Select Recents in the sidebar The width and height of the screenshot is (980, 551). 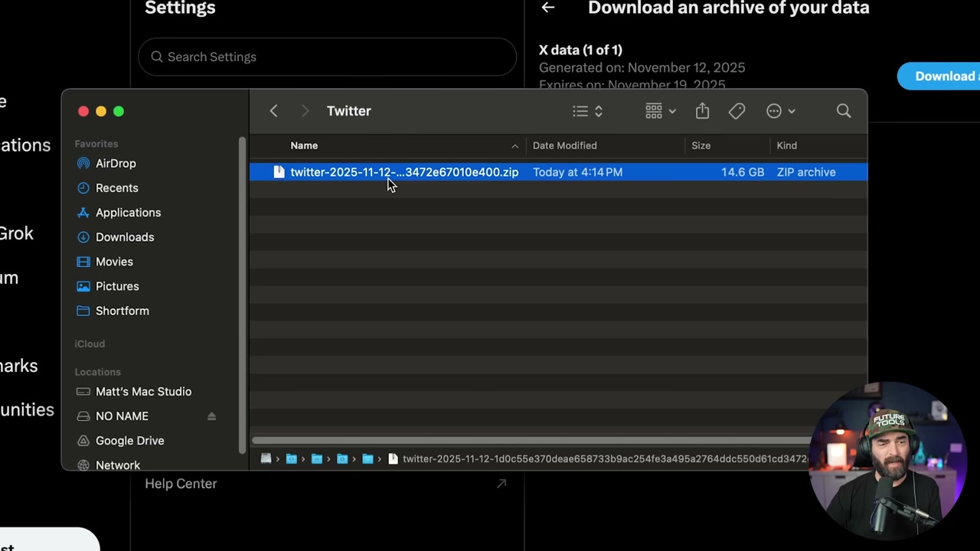(116, 187)
